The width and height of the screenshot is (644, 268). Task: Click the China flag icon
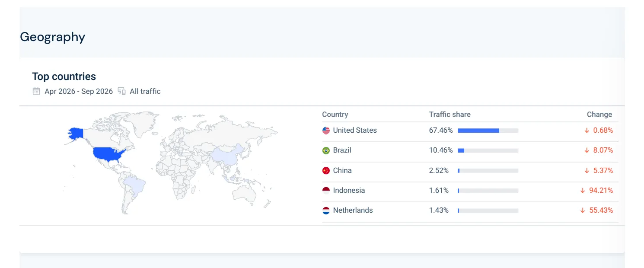[x=326, y=171]
